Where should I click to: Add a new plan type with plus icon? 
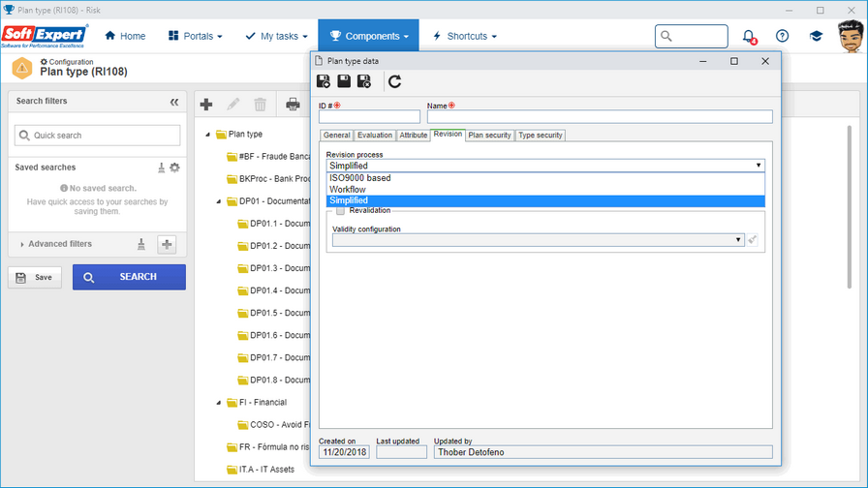click(x=206, y=104)
